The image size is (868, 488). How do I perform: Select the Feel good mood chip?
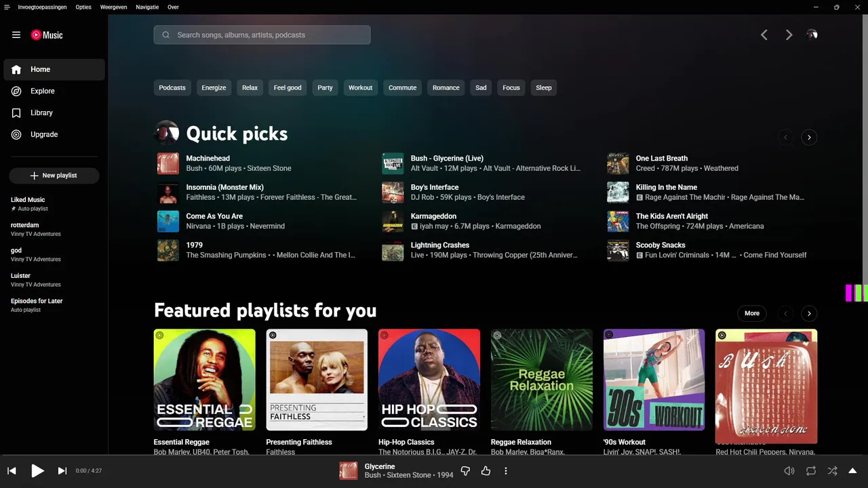tap(288, 87)
